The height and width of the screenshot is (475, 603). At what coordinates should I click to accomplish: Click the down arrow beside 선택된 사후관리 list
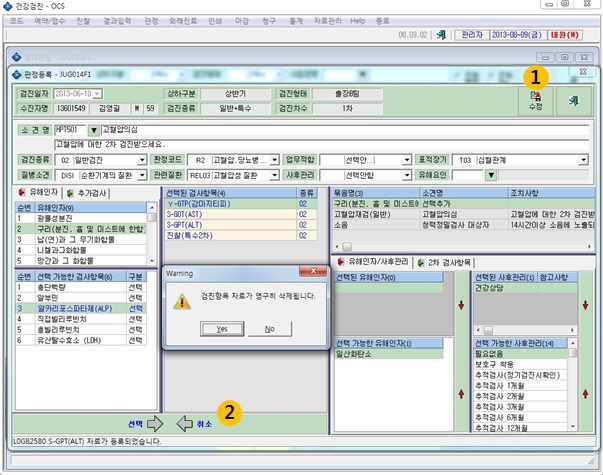pyautogui.click(x=585, y=305)
